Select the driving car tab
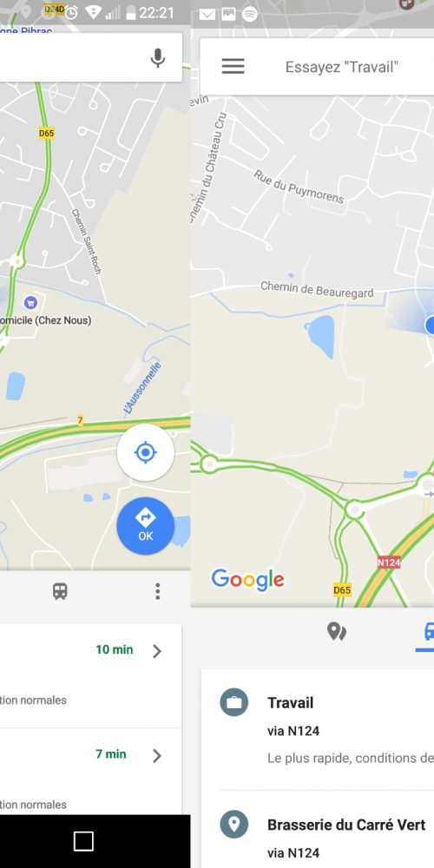 point(429,631)
